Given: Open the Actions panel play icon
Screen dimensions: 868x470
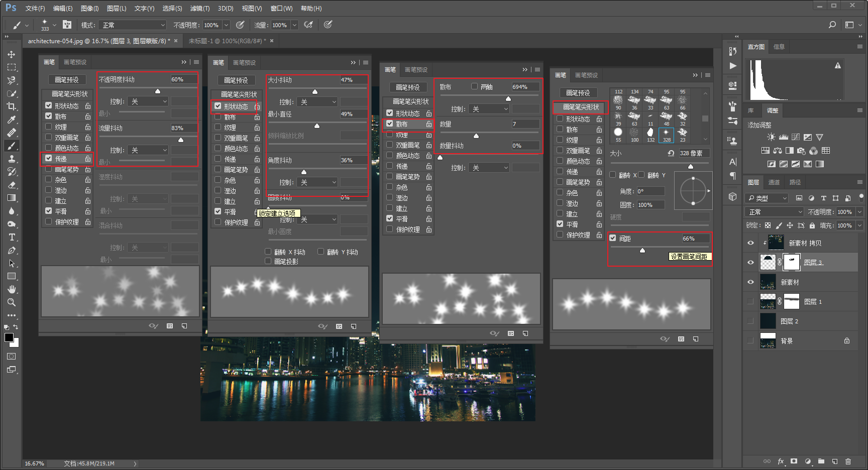Looking at the screenshot, I should click(x=732, y=66).
